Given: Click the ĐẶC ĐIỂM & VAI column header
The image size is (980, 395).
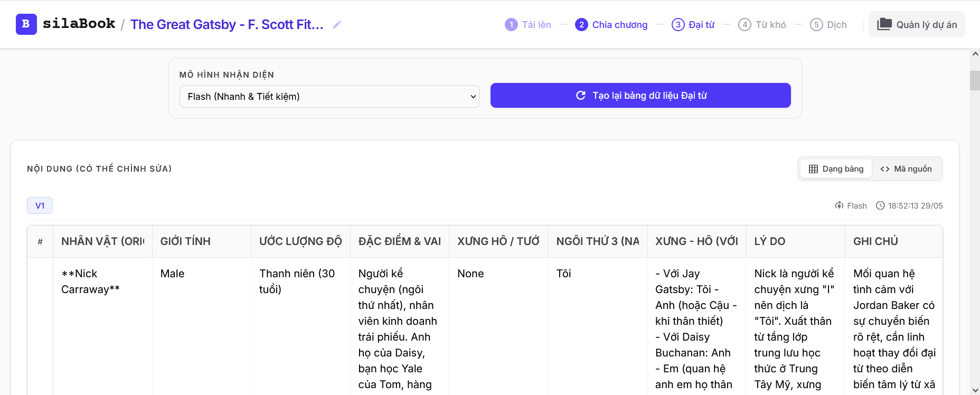Looking at the screenshot, I should (x=400, y=241).
